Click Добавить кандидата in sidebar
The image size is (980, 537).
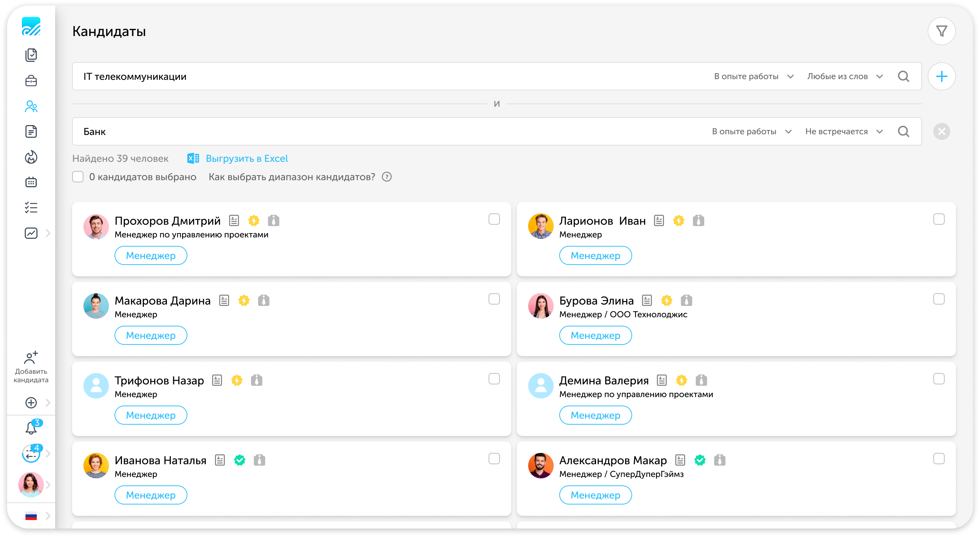31,367
